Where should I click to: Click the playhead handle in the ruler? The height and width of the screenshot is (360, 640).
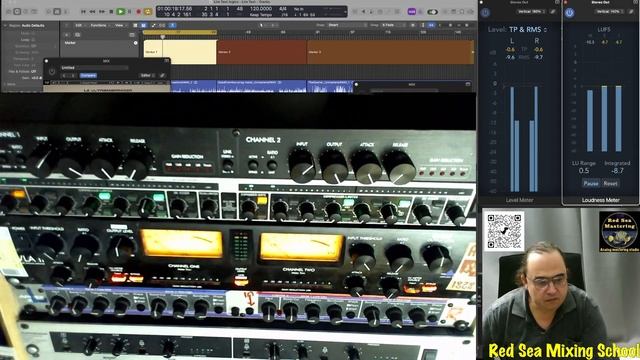tap(162, 37)
